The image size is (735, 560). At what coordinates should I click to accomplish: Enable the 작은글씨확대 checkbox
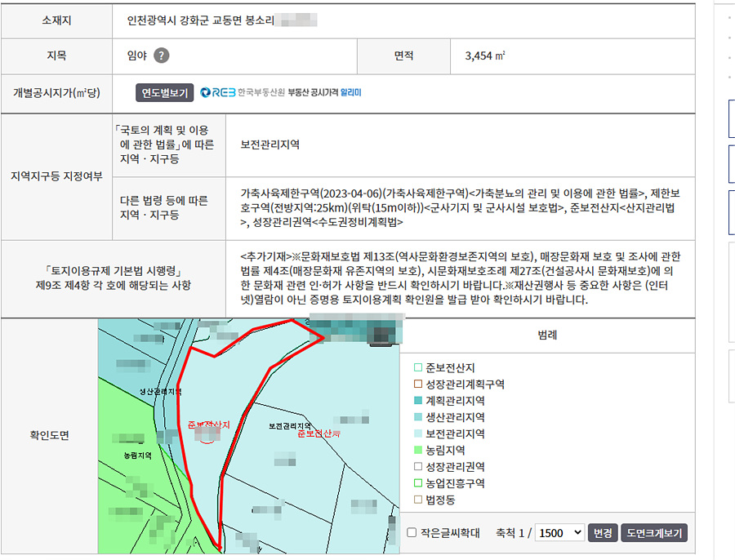click(x=412, y=533)
